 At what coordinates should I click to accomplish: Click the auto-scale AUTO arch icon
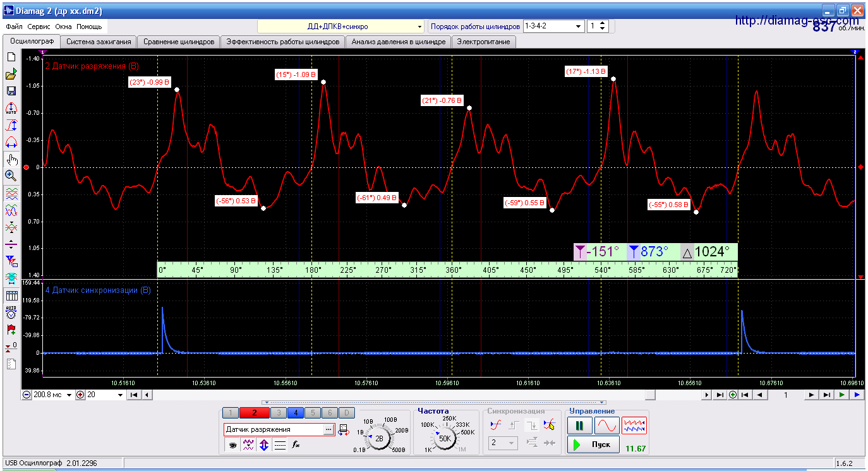11,109
